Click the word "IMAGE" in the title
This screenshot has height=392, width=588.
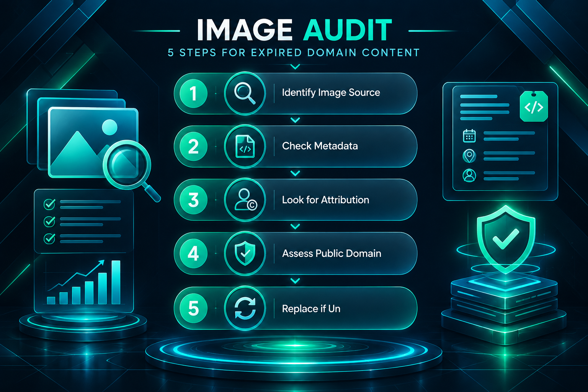point(245,30)
